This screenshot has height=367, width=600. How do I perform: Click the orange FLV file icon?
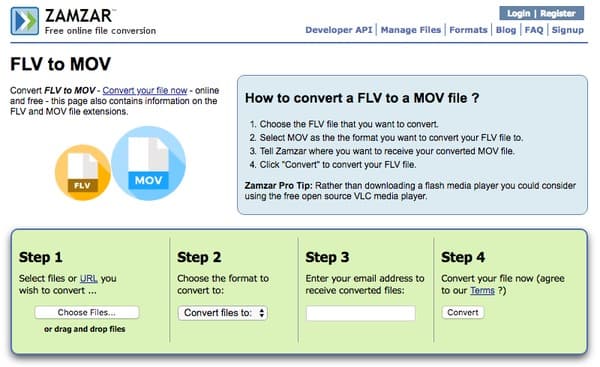(x=83, y=172)
